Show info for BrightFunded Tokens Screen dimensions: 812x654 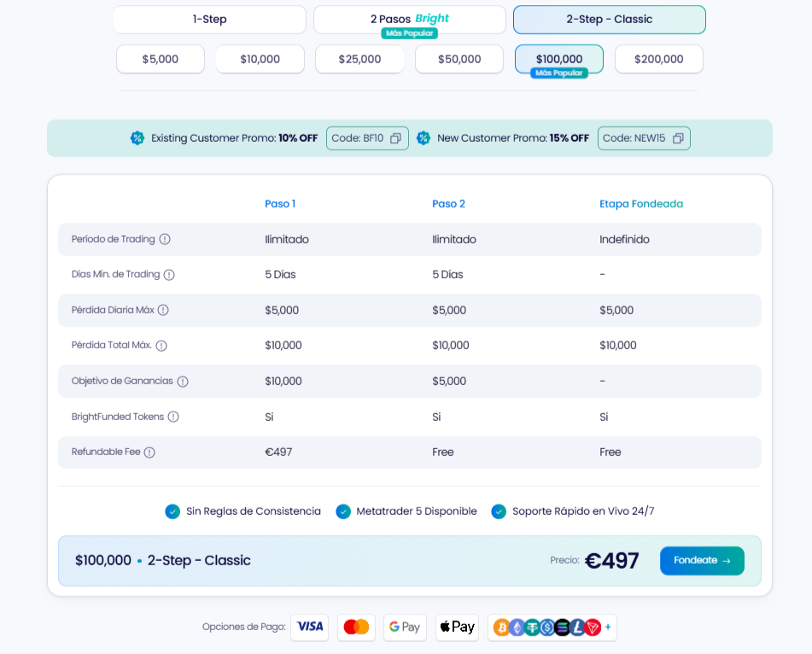[x=173, y=417]
